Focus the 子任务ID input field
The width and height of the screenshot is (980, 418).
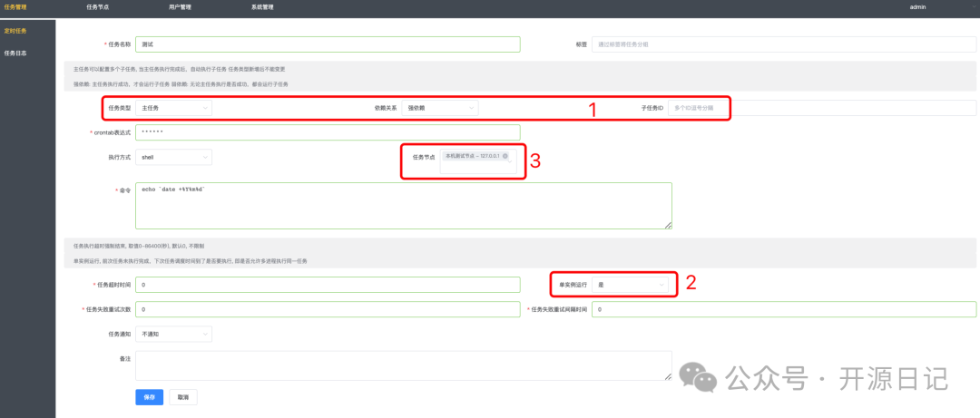click(x=822, y=108)
